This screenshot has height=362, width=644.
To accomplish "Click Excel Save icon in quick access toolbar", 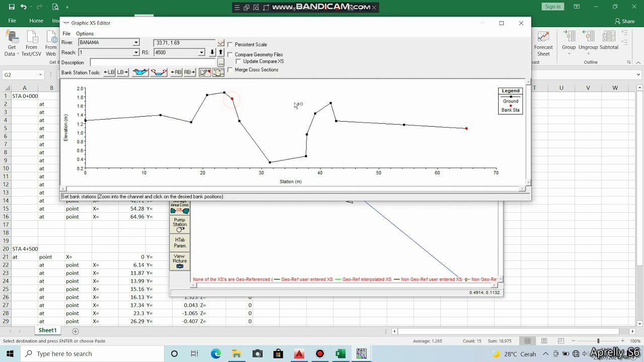I will tap(12, 7).
